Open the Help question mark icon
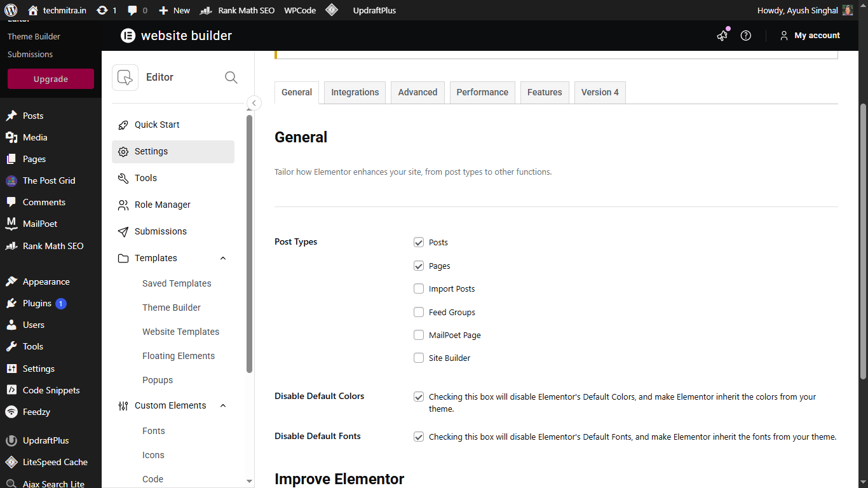The image size is (868, 488). tap(745, 36)
